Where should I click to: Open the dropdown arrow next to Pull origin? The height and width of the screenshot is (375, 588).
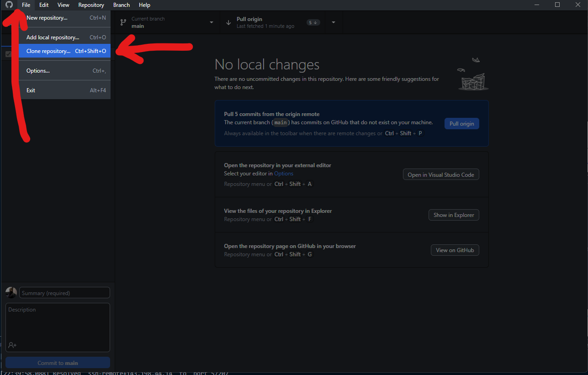[334, 22]
